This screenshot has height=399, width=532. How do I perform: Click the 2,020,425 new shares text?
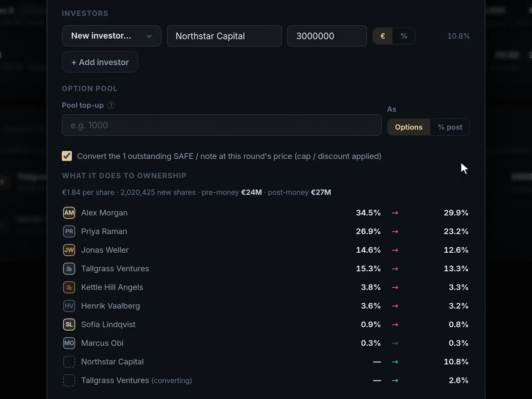click(158, 192)
